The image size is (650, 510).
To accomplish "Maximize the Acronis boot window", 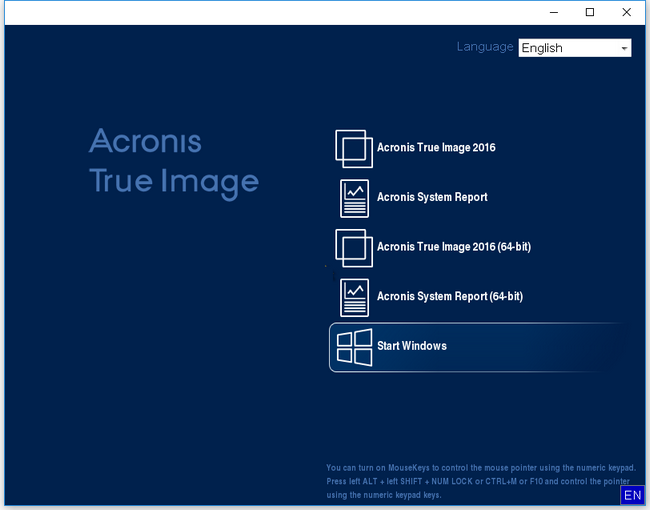I will [589, 12].
